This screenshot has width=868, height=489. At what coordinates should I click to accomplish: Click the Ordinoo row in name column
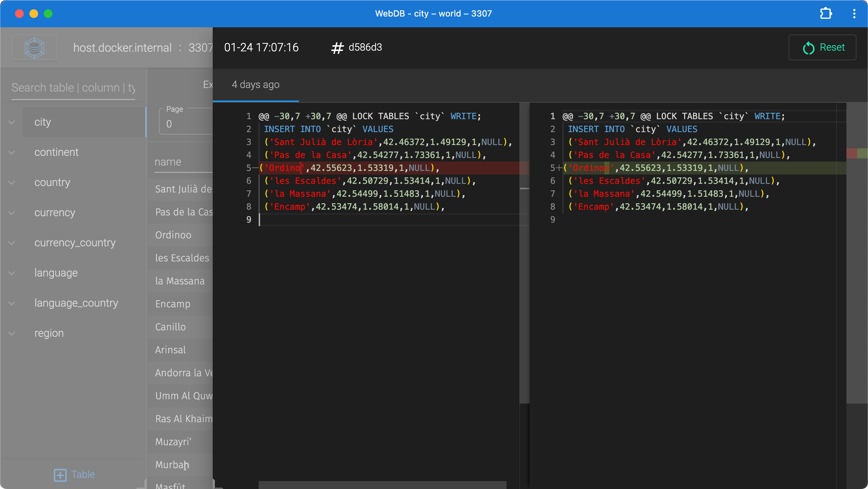point(173,235)
